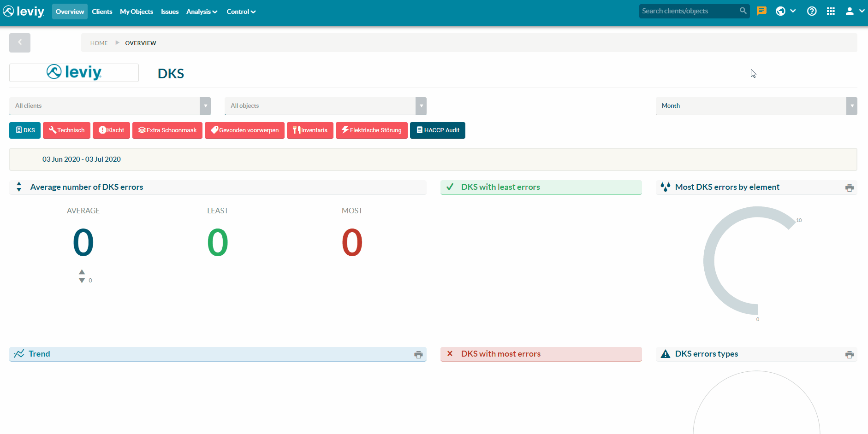Viewport: 868px width, 434px height.
Task: Expand the All objects dropdown
Action: (x=326, y=106)
